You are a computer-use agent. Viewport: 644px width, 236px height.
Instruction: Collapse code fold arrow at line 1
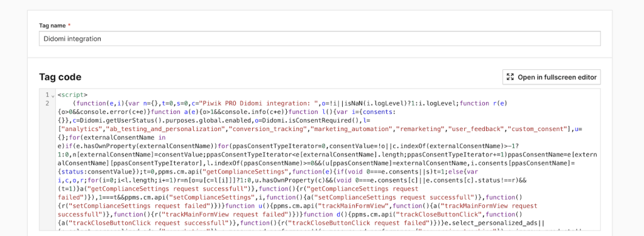(53, 96)
